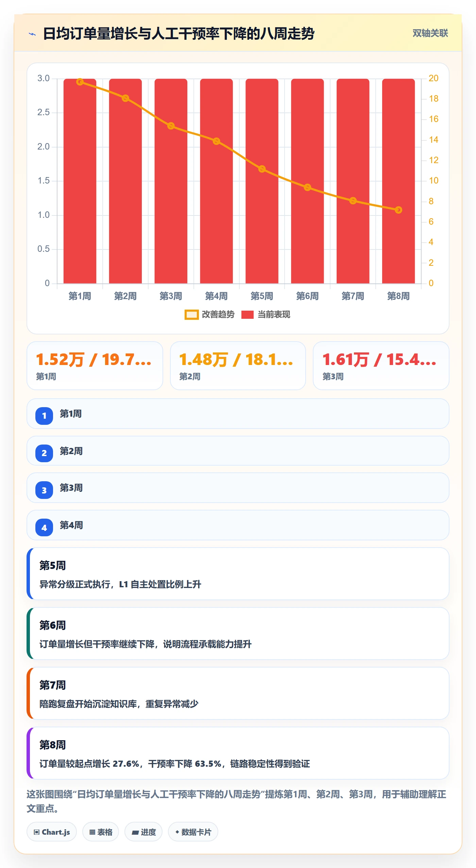Click the 第6周 heading in the green-edged card
Screen dimensions: 476x868
pyautogui.click(x=53, y=625)
